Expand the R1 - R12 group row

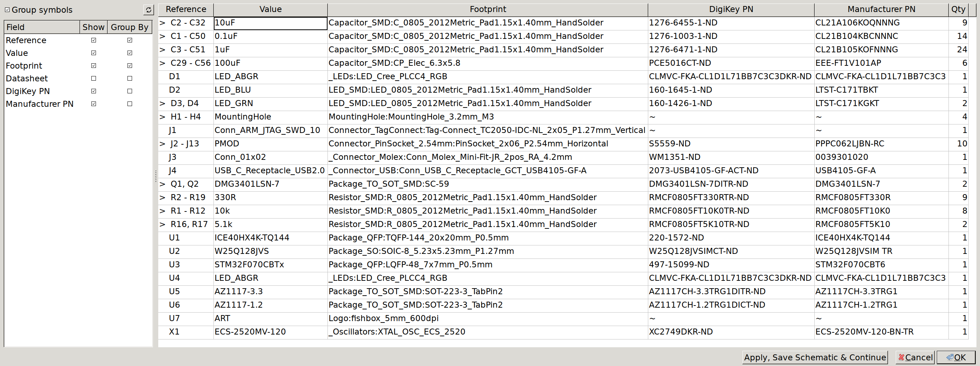[x=163, y=211]
